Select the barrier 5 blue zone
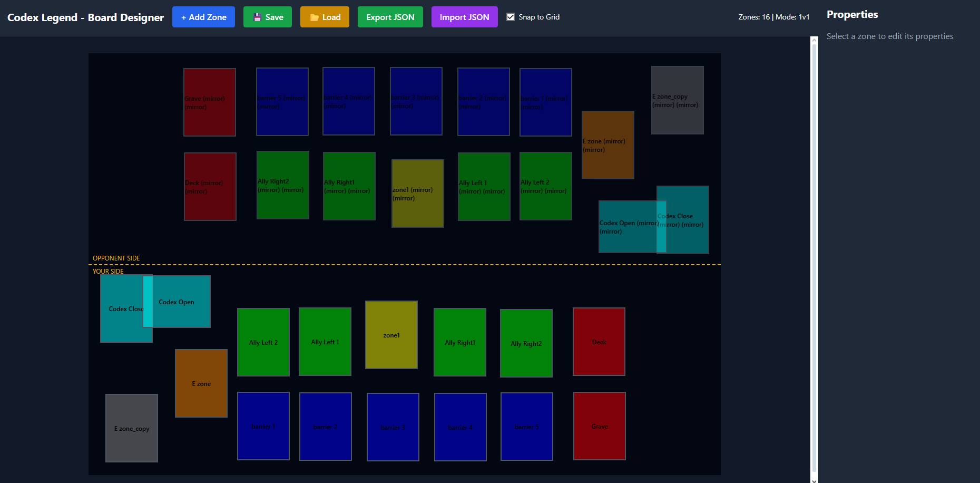Viewport: 980px width, 483px height. point(527,427)
